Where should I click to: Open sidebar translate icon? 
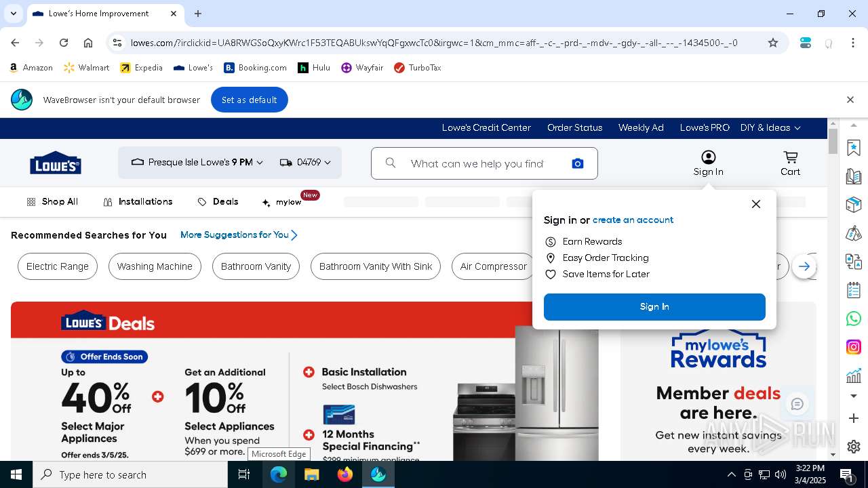pos(854,262)
